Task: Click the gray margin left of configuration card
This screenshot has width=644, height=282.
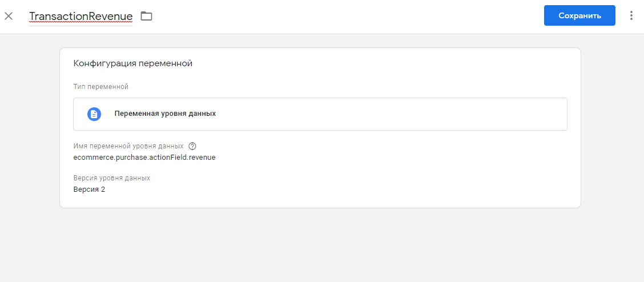Action: point(30,128)
